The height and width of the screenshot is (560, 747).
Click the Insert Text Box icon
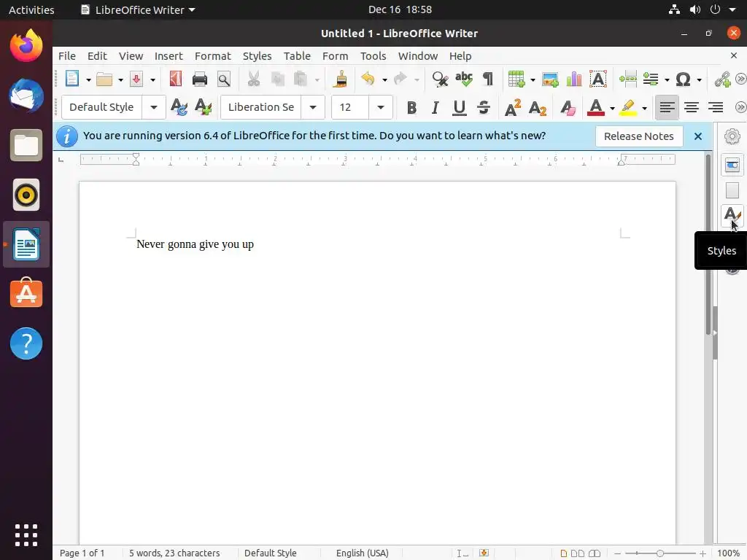click(x=598, y=79)
